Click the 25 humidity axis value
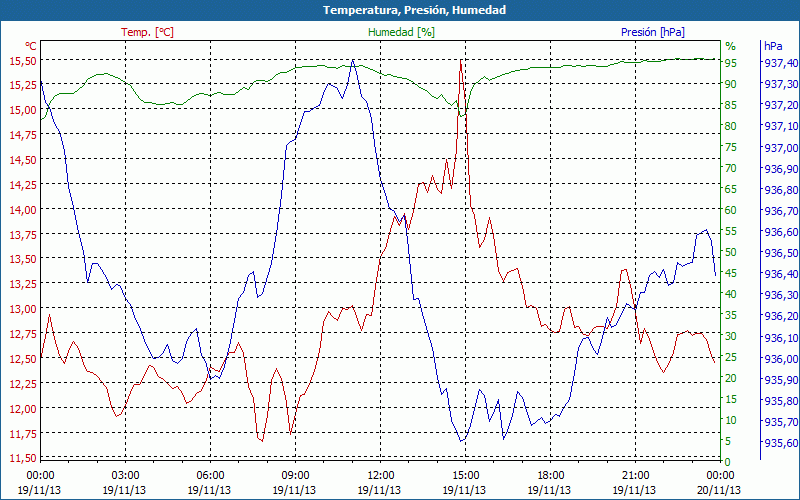The image size is (800, 500). pos(731,357)
